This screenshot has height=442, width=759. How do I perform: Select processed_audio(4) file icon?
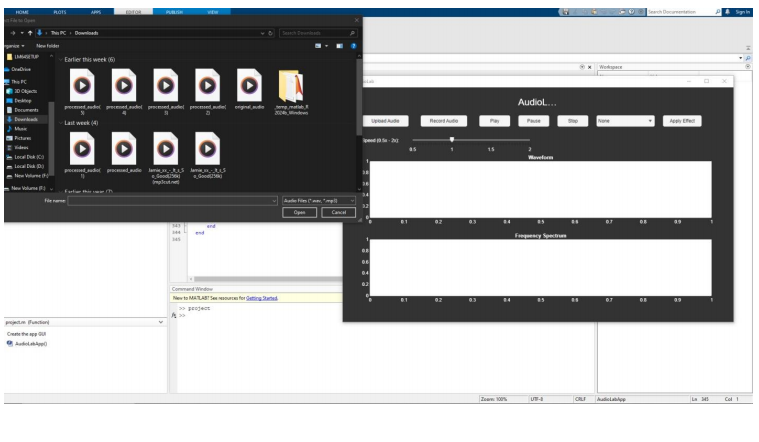coord(124,86)
